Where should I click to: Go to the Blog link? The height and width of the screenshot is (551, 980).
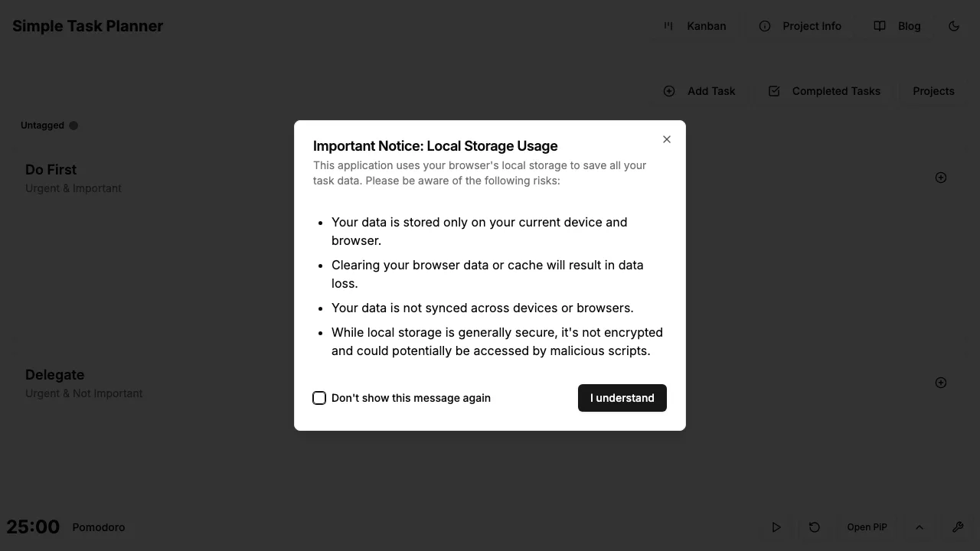[x=897, y=26]
